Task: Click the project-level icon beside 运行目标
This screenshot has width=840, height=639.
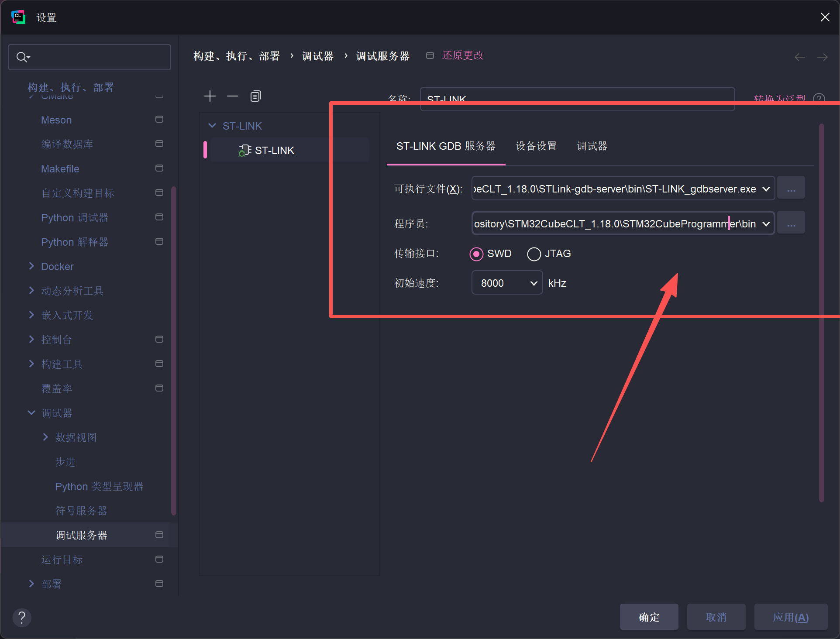Action: [x=159, y=560]
